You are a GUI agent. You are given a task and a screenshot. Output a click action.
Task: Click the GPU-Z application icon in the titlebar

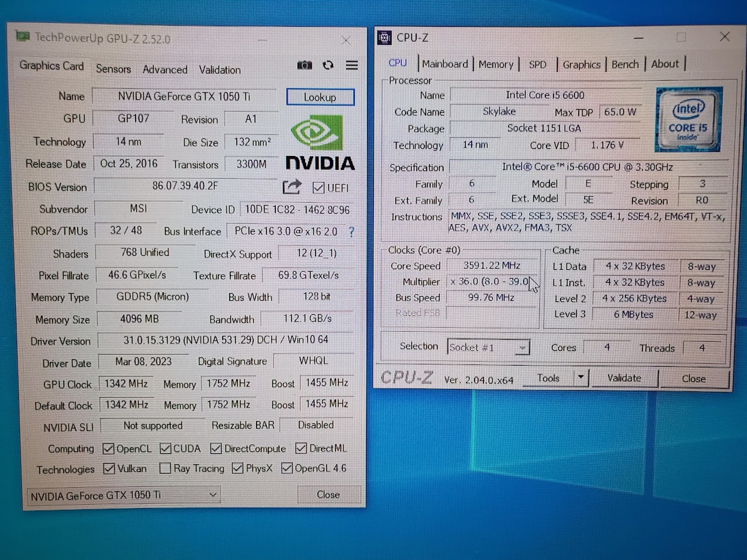pyautogui.click(x=23, y=36)
